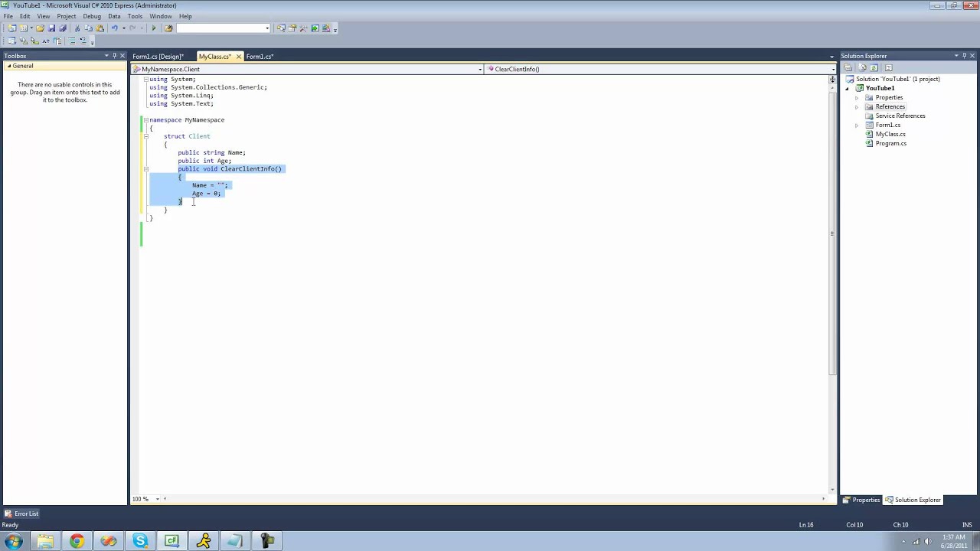Image resolution: width=980 pixels, height=551 pixels.
Task: Collapse the YouTube1 project node
Action: 848,88
